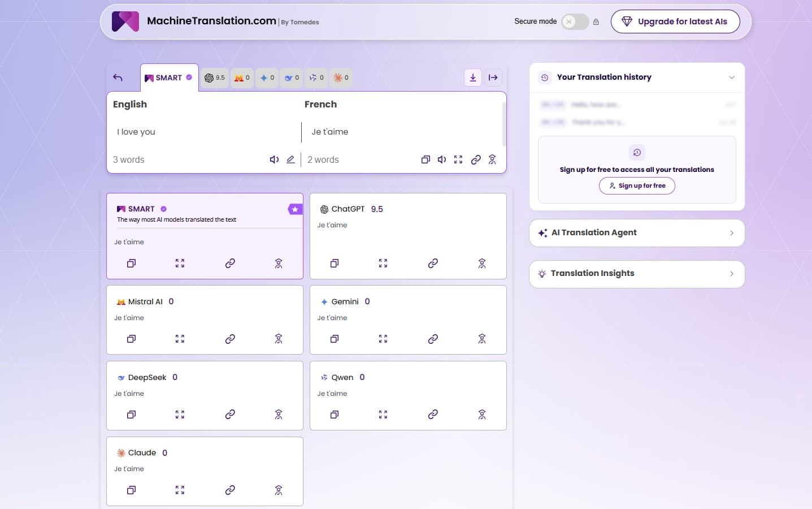This screenshot has height=509, width=812.
Task: Copy link for DeepSeek card translation
Action: click(x=230, y=415)
